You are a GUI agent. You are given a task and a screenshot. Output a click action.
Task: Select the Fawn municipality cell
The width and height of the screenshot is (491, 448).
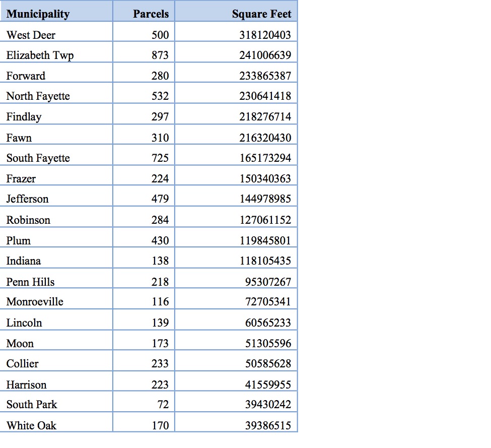click(19, 138)
